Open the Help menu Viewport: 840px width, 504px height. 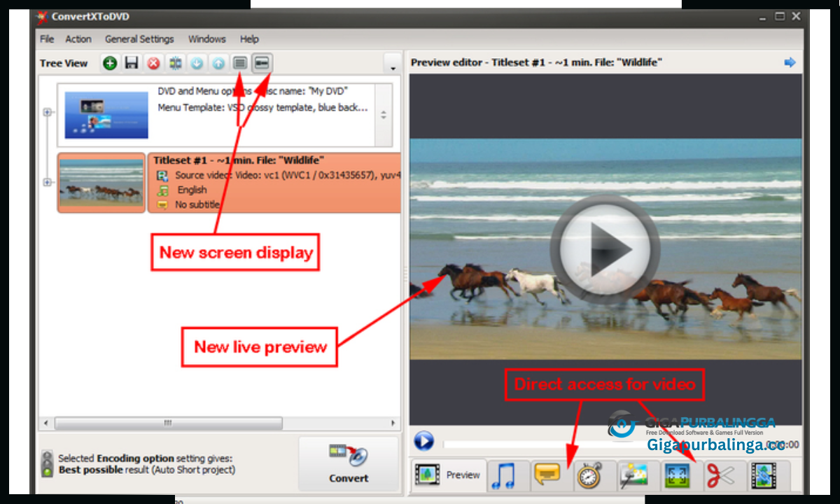point(249,39)
